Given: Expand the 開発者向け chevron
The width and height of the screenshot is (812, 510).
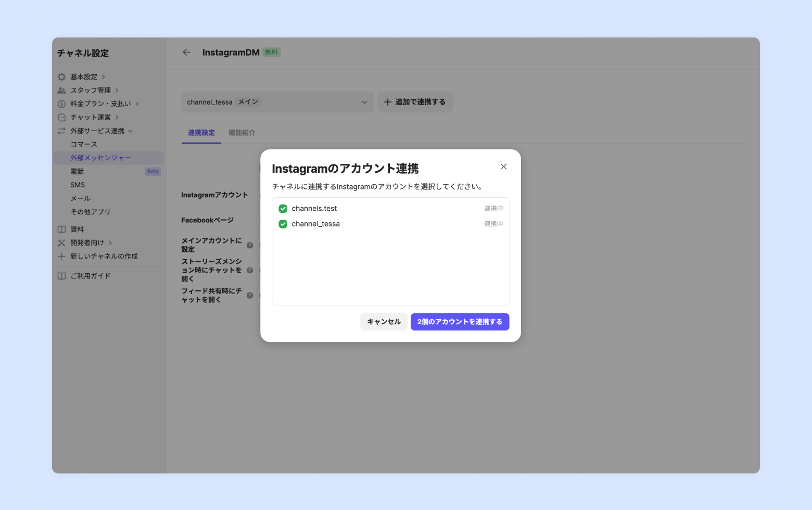Looking at the screenshot, I should tap(110, 243).
